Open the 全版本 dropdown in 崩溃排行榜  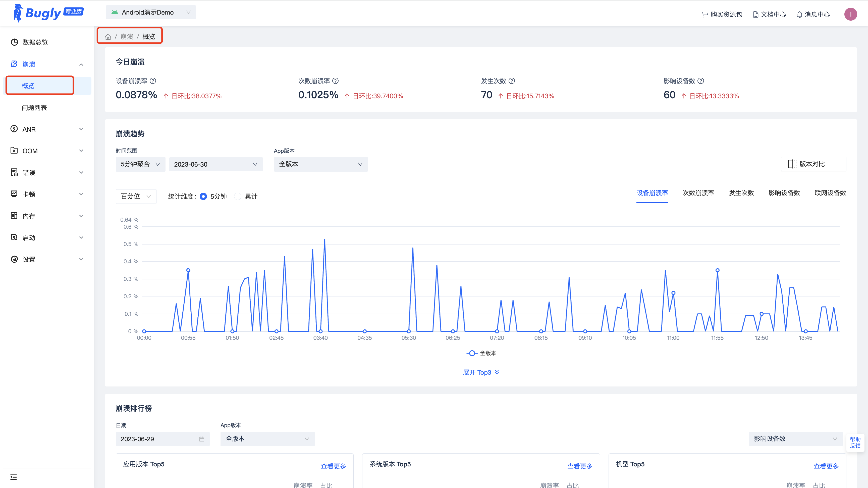(x=267, y=439)
